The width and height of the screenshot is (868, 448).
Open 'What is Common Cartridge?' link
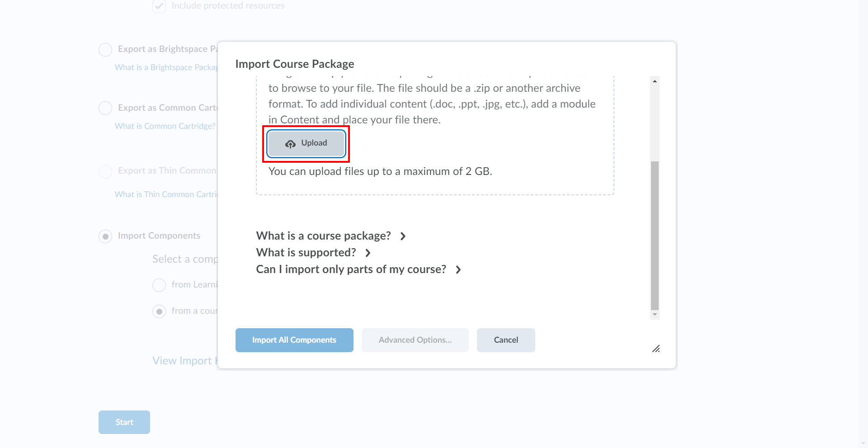click(x=165, y=126)
